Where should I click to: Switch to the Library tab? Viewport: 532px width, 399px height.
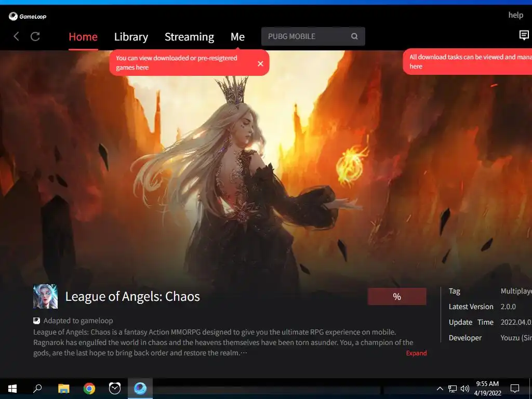click(x=131, y=37)
